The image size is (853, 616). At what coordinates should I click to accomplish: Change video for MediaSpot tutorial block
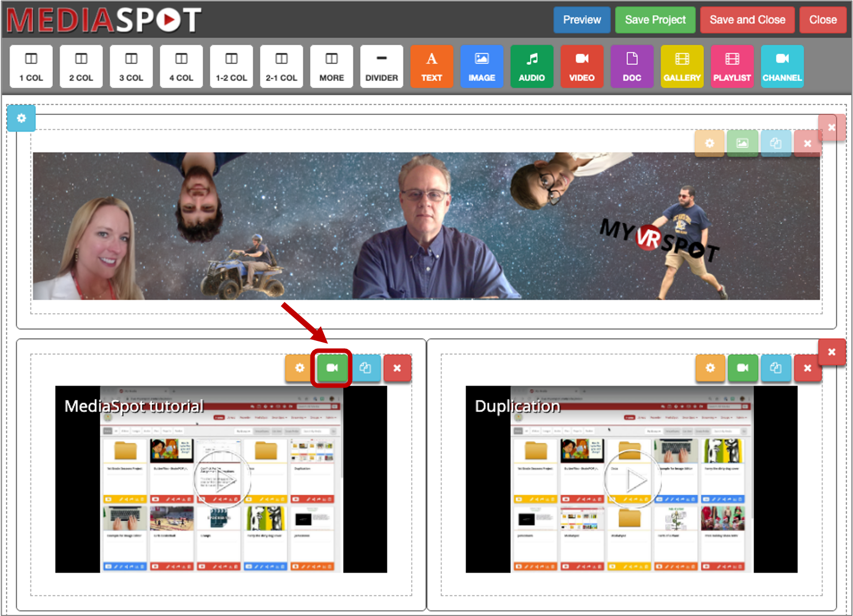(x=332, y=368)
